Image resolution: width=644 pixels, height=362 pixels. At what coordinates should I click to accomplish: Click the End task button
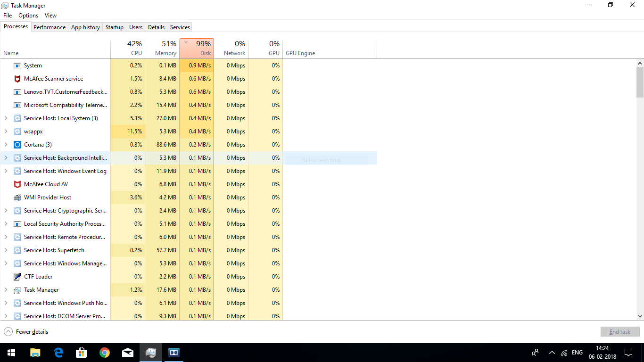pyautogui.click(x=620, y=332)
